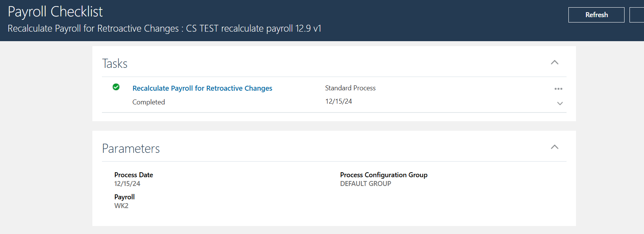Expand the task row details chevron

pos(560,103)
